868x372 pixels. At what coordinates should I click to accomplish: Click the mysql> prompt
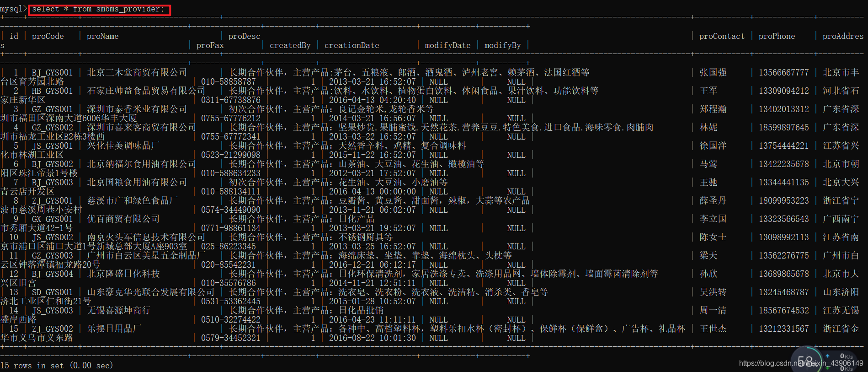click(14, 9)
